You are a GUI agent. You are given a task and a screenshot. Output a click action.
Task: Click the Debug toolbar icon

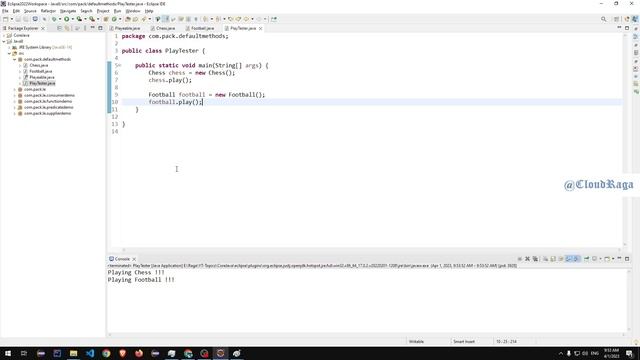[53, 19]
